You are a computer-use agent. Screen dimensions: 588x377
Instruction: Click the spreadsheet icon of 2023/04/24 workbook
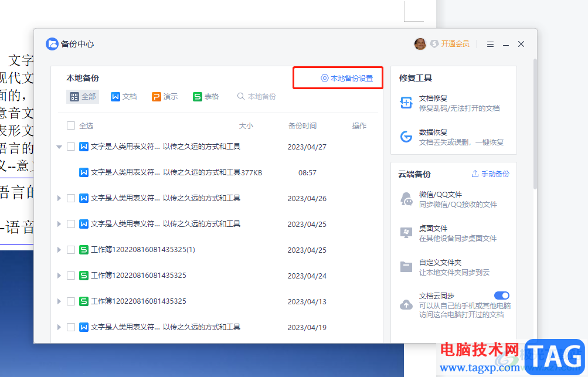[x=84, y=276]
